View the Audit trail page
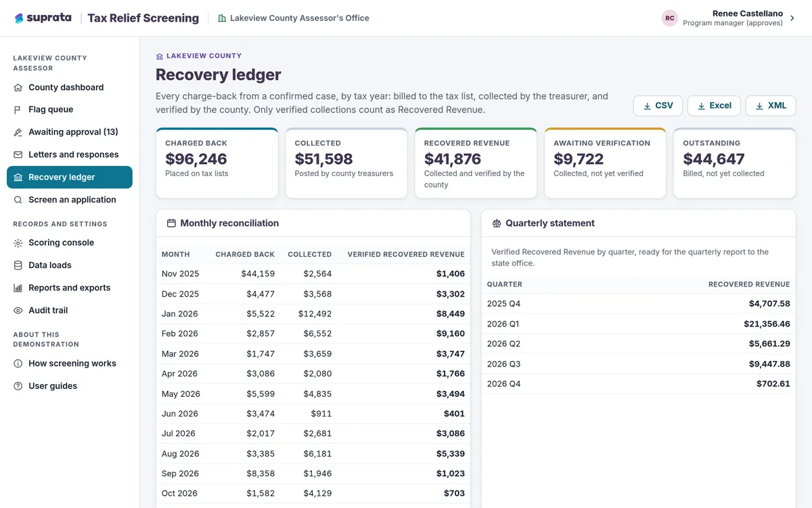Screen dimensions: 812x508 tap(70, 310)
